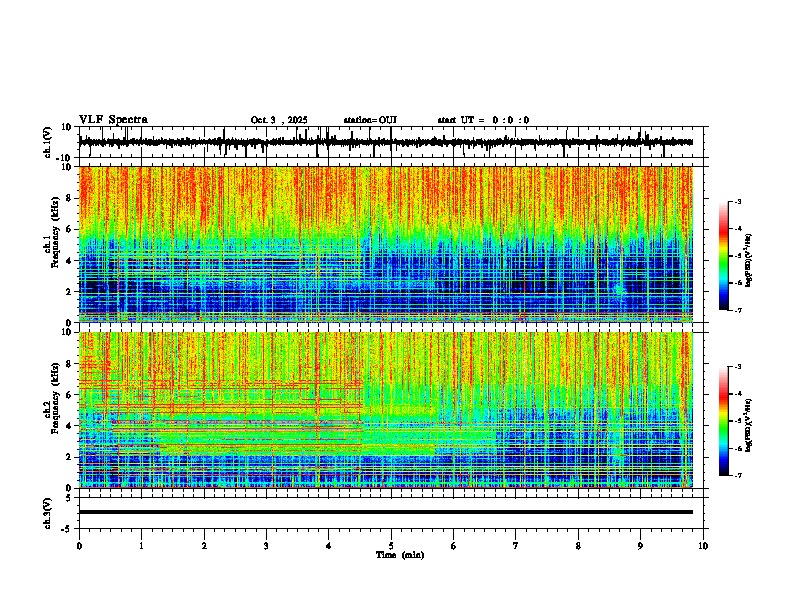Screen dimensions: 792x612
Task: Click inside the ch.2 spectrogram panel
Action: point(386,410)
